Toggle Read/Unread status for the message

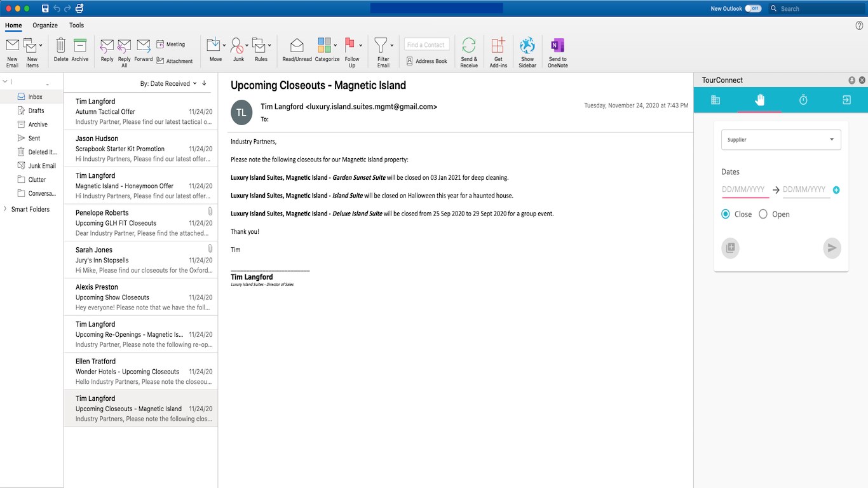coord(297,50)
